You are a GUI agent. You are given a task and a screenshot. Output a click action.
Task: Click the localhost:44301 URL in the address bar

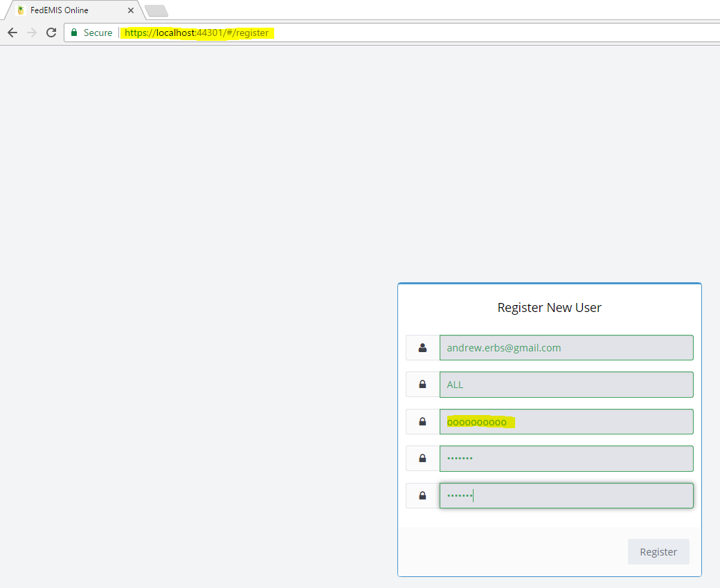tap(197, 33)
